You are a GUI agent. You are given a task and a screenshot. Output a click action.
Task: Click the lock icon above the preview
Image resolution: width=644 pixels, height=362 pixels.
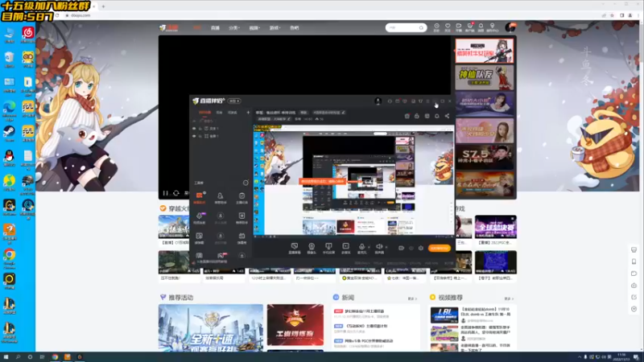click(417, 116)
